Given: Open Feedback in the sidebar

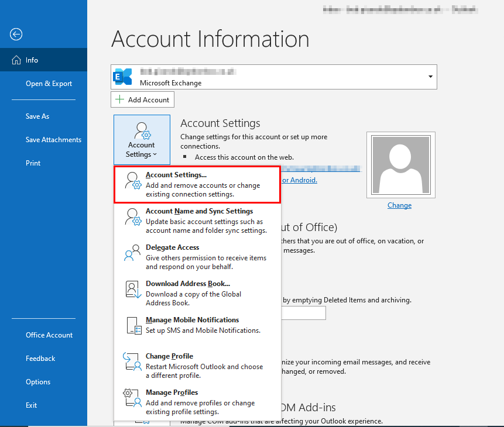Looking at the screenshot, I should 43,359.
